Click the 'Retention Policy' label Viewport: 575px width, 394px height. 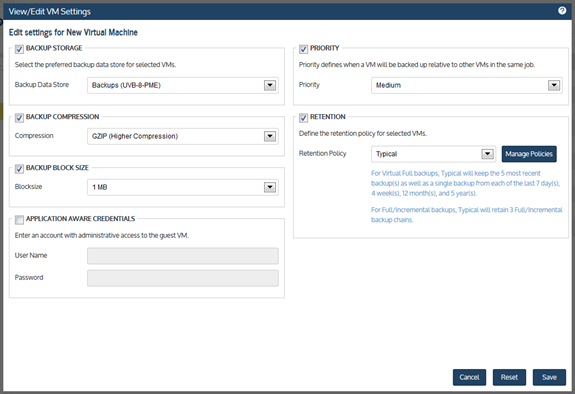322,153
